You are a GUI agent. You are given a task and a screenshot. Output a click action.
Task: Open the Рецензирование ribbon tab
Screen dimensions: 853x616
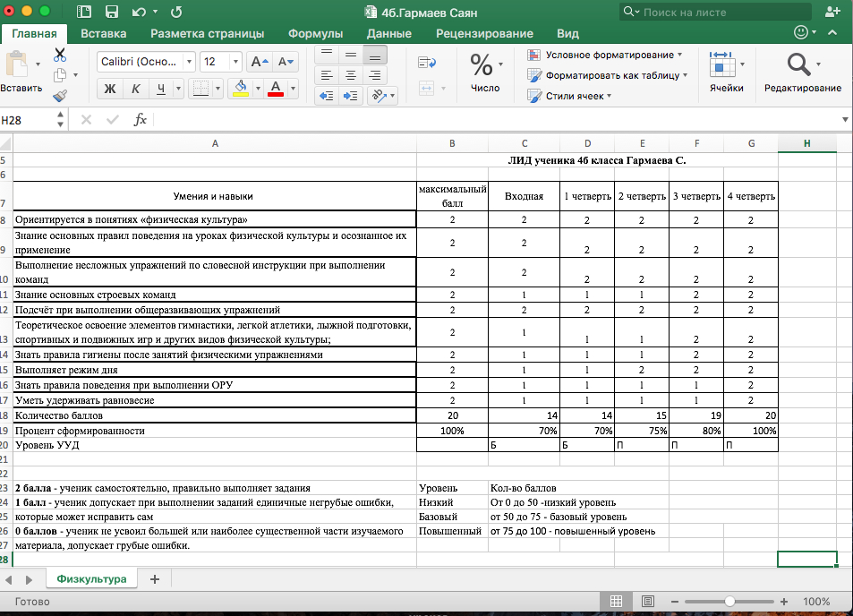point(485,33)
